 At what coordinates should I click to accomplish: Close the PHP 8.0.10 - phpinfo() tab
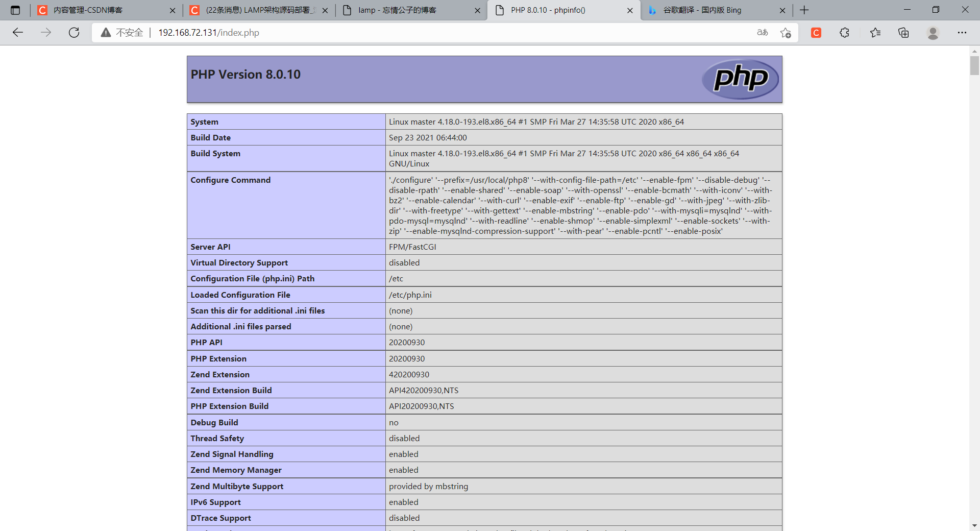[630, 10]
